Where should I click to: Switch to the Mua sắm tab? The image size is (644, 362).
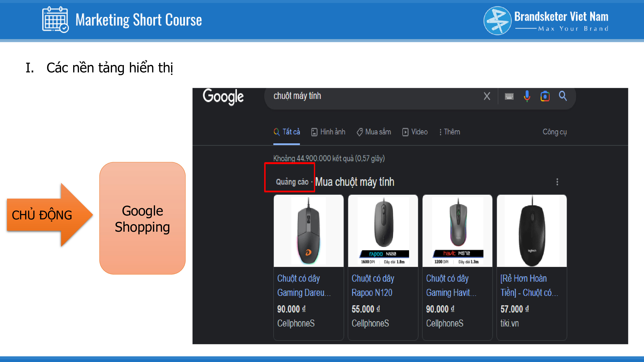374,132
